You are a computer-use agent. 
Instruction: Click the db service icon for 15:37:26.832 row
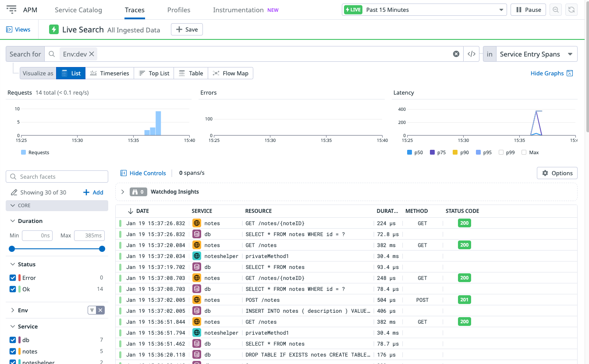pos(197,234)
